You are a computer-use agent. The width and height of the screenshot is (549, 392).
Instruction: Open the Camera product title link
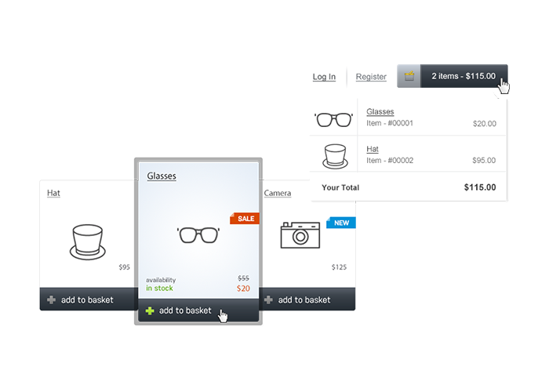(278, 193)
